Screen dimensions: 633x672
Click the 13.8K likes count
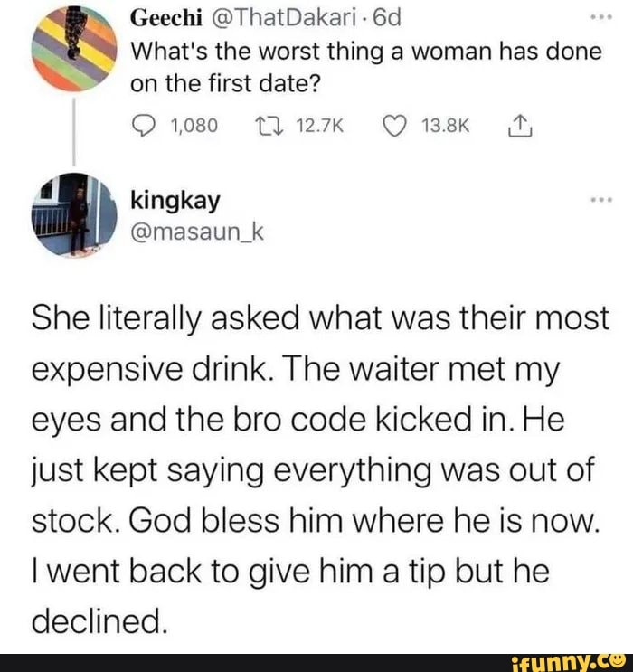443,125
